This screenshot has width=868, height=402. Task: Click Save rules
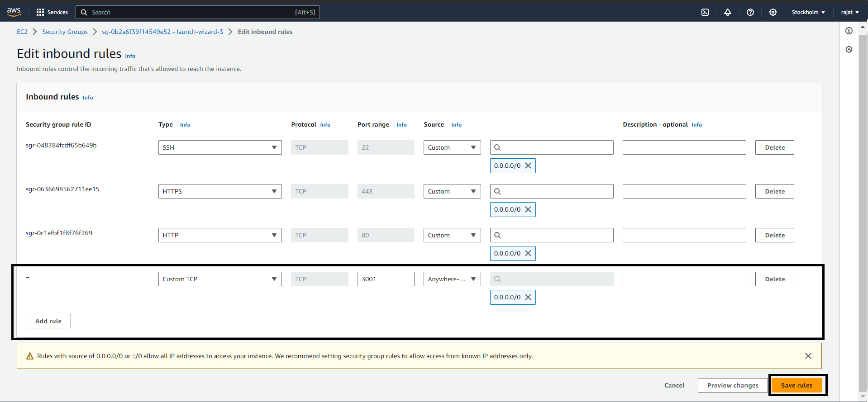click(x=796, y=385)
